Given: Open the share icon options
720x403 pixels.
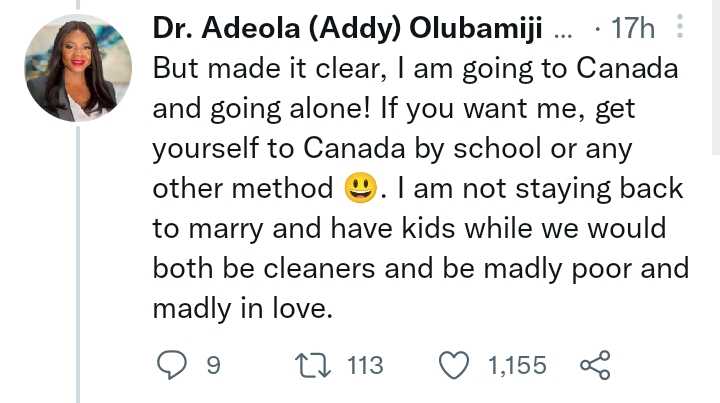Looking at the screenshot, I should point(595,365).
